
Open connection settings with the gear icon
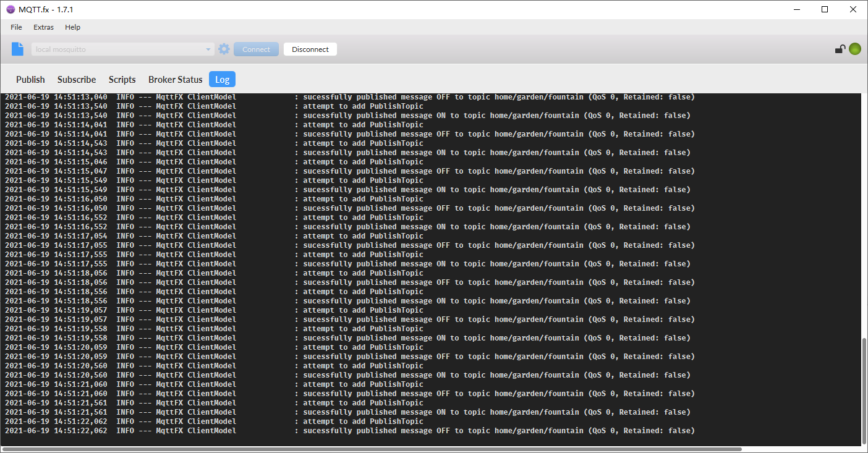224,49
